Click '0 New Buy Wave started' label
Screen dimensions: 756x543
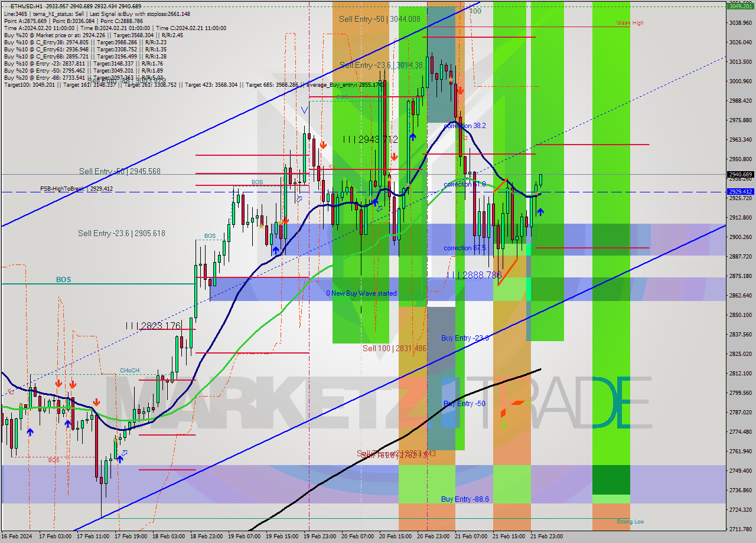[x=361, y=293]
